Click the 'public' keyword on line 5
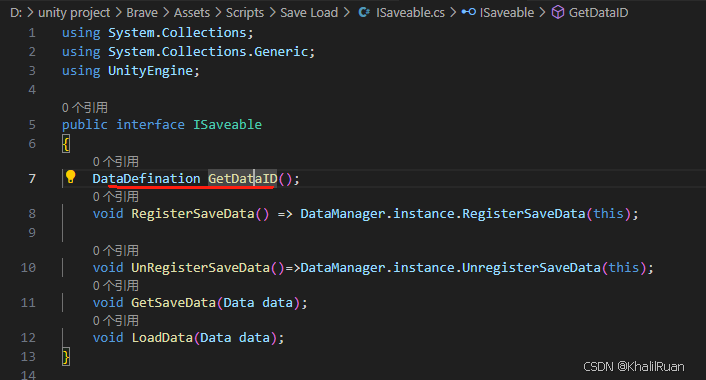The height and width of the screenshot is (380, 706). click(x=85, y=125)
